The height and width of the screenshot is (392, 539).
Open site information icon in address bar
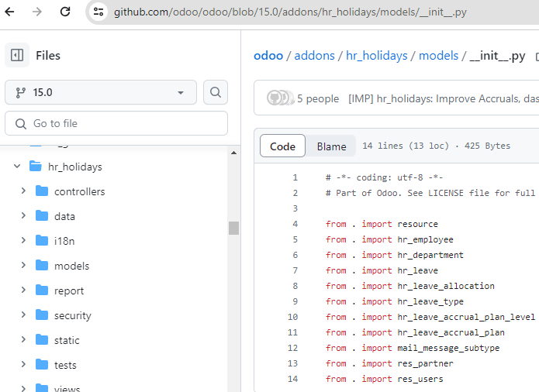pyautogui.click(x=98, y=12)
